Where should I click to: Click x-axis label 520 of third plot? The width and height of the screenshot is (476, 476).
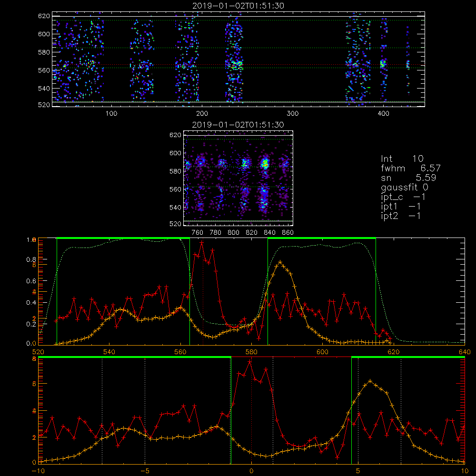38,352
